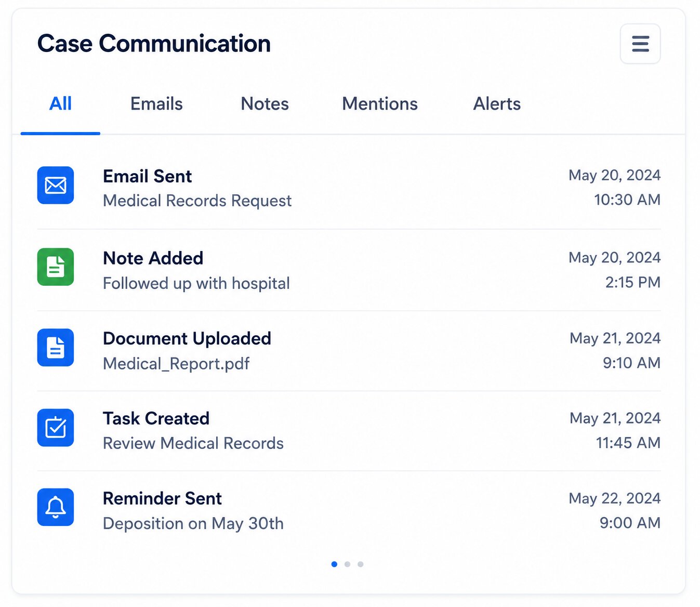This screenshot has width=700, height=607.
Task: Select the Alerts tab
Action: [497, 104]
